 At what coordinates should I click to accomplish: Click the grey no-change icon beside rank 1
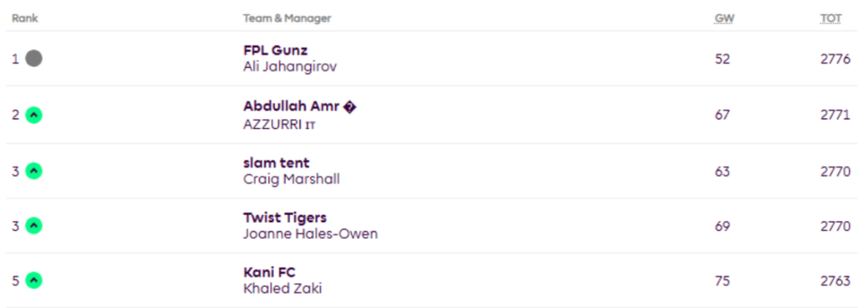(x=34, y=59)
